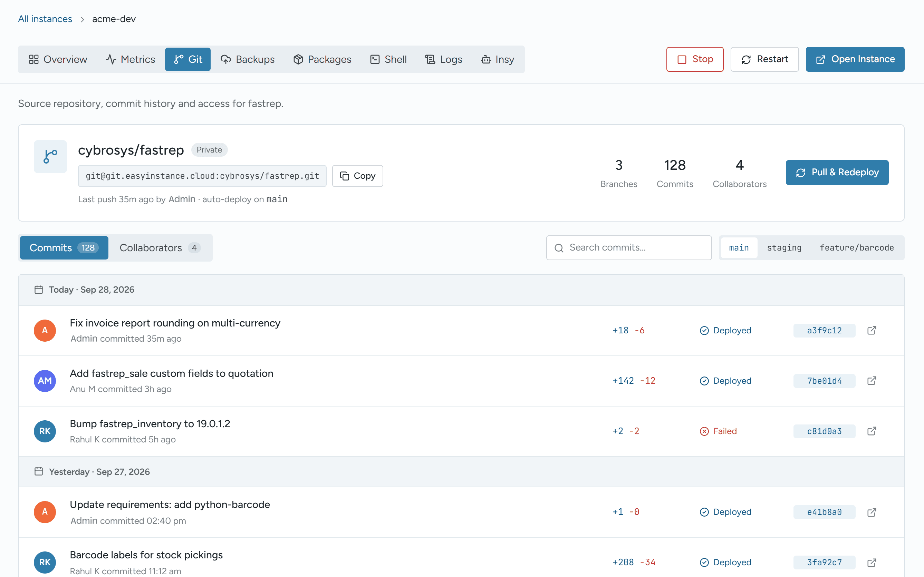Open the Metrics tab
The image size is (924, 577).
pos(131,59)
